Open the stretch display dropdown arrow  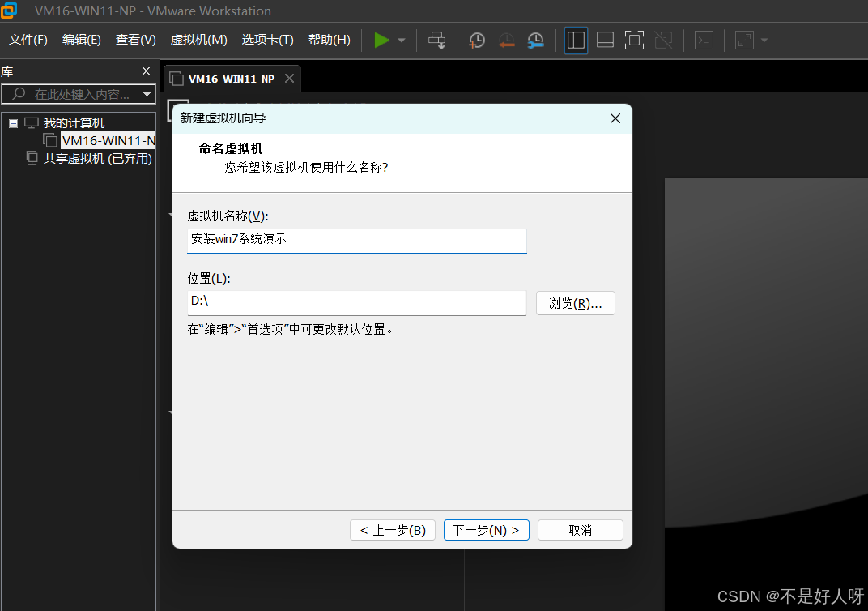pyautogui.click(x=764, y=40)
